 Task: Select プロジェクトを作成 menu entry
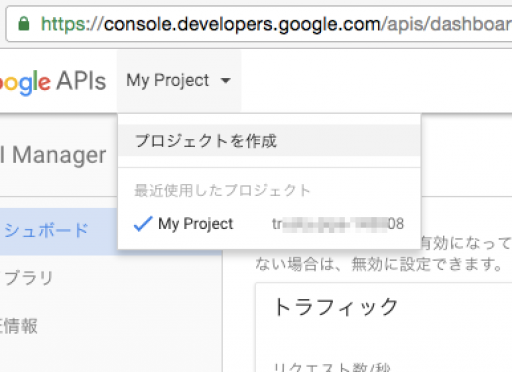point(269,141)
